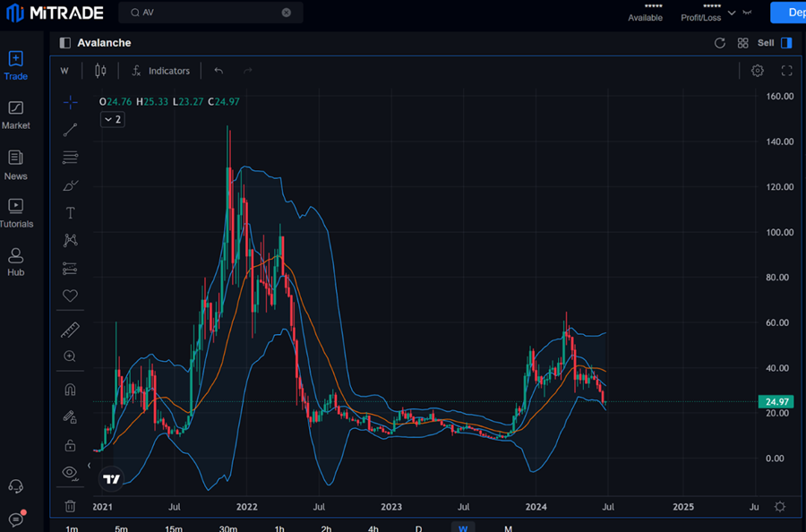Expand the Profit/Loss dropdown arrow
The width and height of the screenshot is (806, 532).
pyautogui.click(x=732, y=13)
